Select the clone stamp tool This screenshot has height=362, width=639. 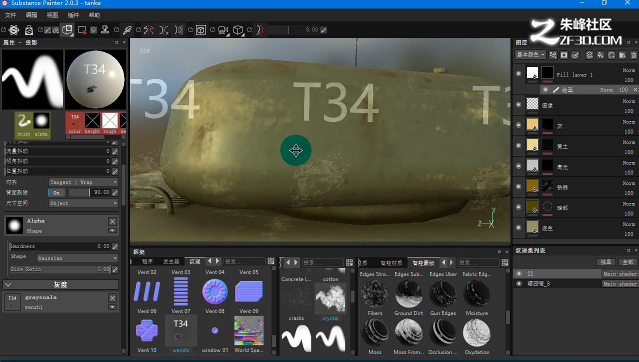[105, 30]
